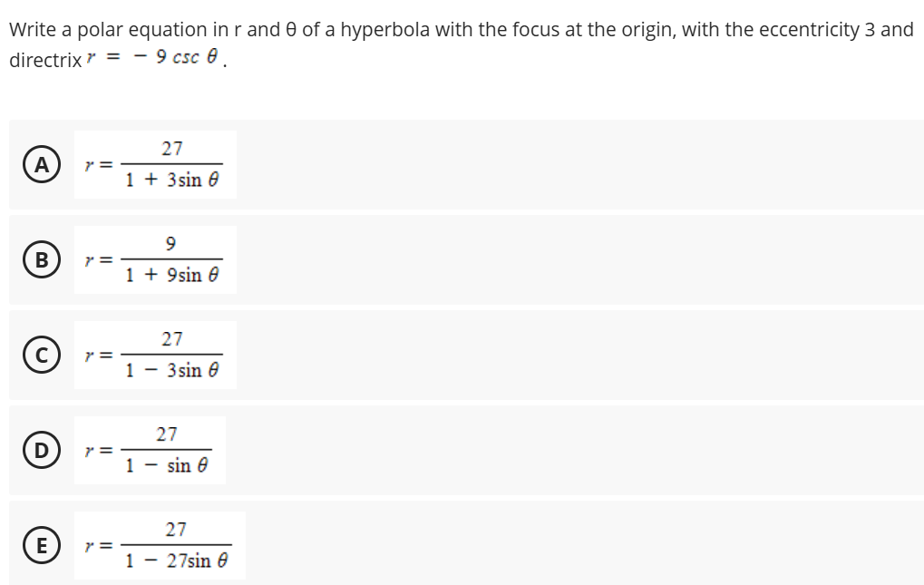Select answer choice C
The width and height of the screenshot is (924, 585).
(x=40, y=356)
